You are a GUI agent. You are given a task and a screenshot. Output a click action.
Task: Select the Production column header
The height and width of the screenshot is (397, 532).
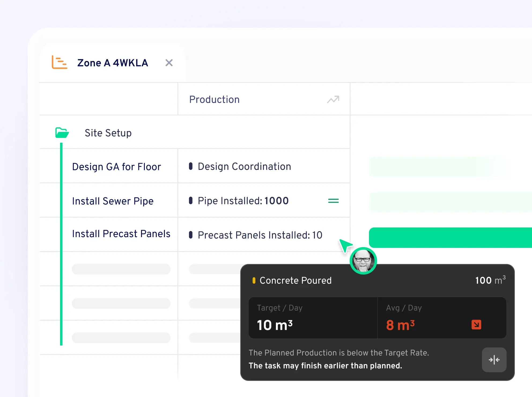click(264, 99)
